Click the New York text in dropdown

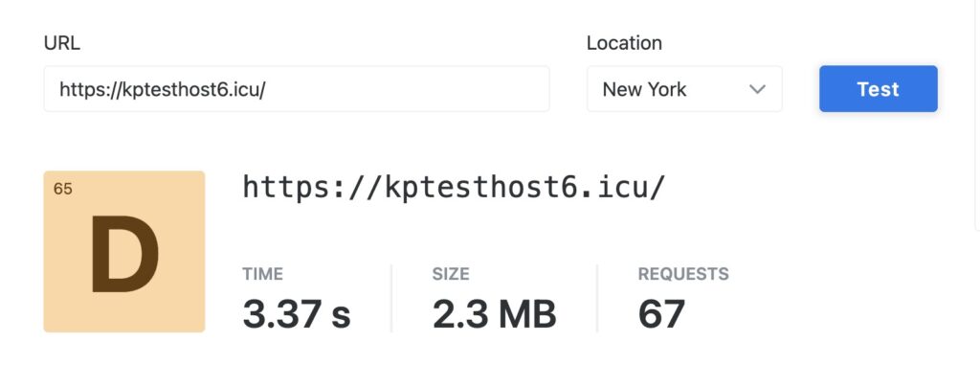click(x=644, y=90)
